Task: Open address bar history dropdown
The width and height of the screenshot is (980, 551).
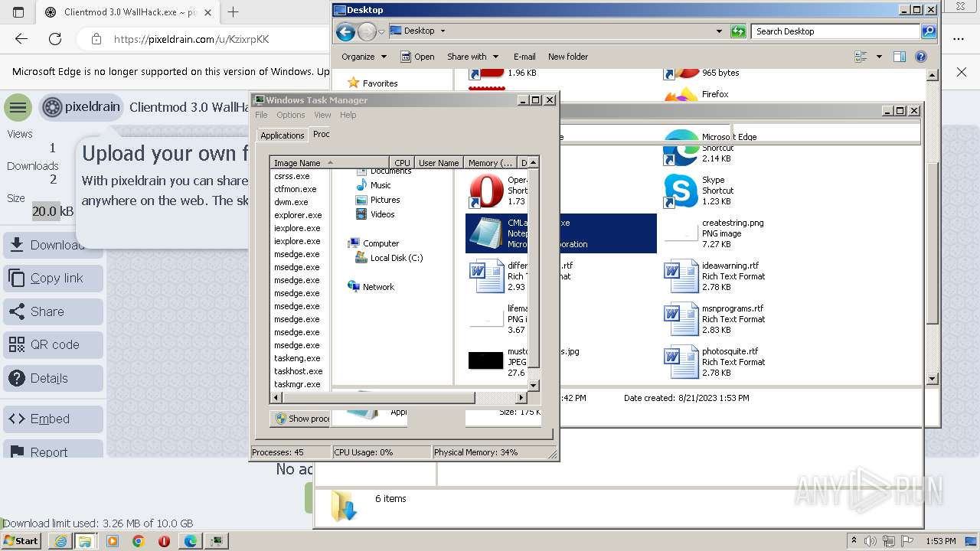Action: pyautogui.click(x=718, y=31)
